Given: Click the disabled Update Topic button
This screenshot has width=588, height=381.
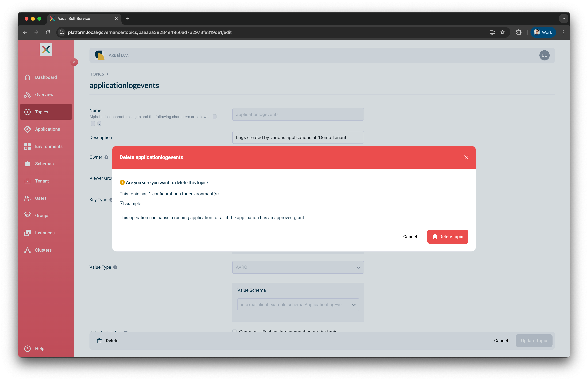Looking at the screenshot, I should click(x=534, y=340).
